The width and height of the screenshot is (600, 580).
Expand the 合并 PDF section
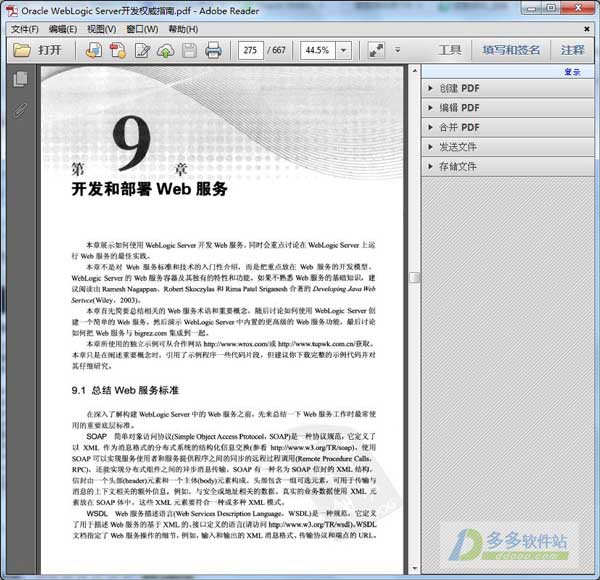pyautogui.click(x=507, y=127)
